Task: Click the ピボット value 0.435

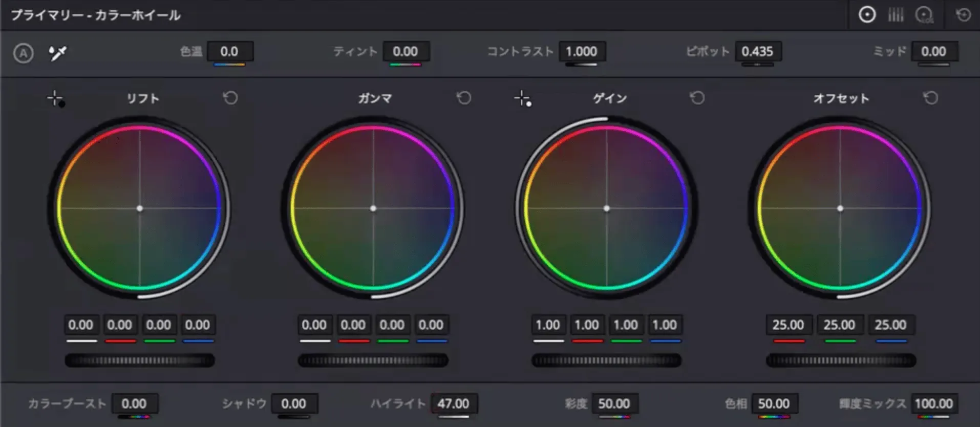Action: pyautogui.click(x=757, y=52)
